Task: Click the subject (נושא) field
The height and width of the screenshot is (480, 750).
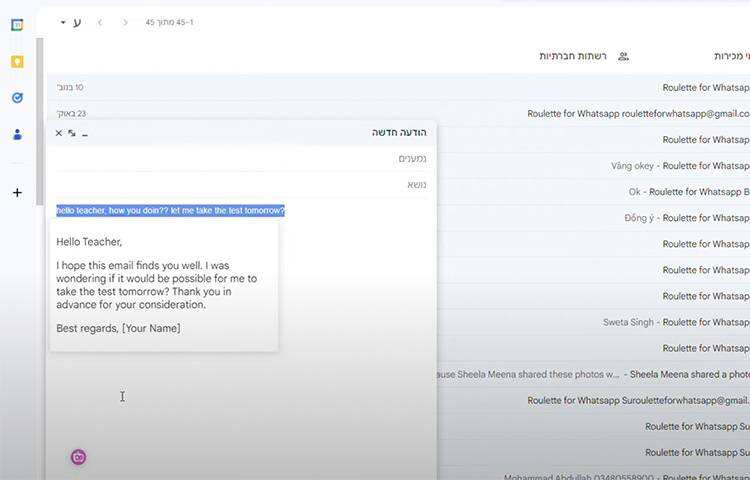Action: coord(240,185)
